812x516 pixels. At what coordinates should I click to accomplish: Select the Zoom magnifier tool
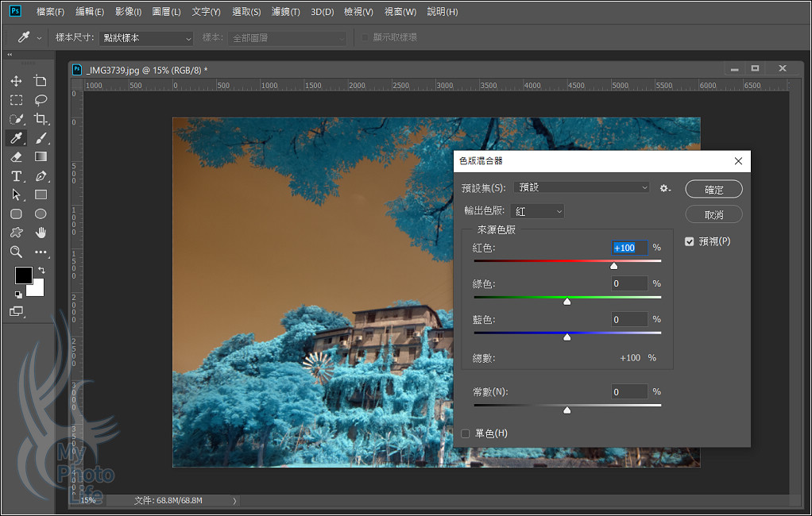(x=16, y=252)
